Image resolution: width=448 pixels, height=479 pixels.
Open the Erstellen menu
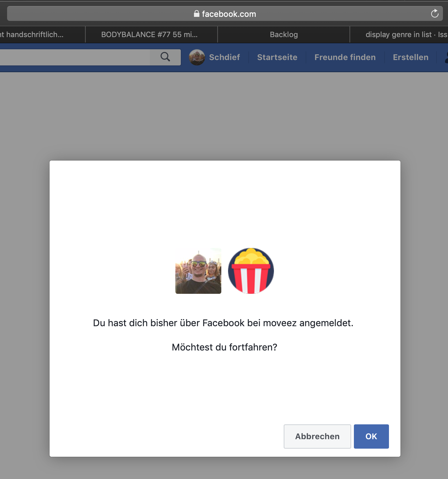[x=411, y=57]
